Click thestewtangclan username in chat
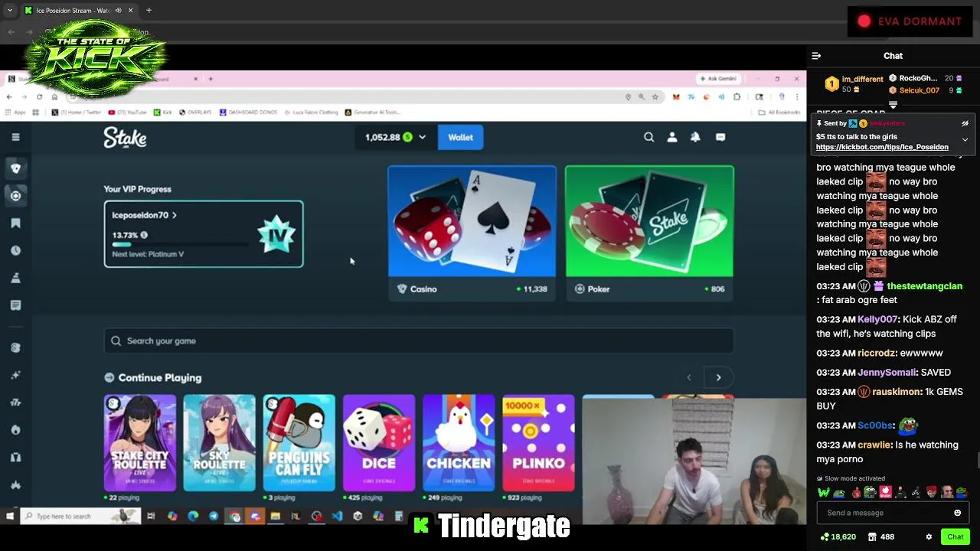This screenshot has width=980, height=551. [924, 286]
